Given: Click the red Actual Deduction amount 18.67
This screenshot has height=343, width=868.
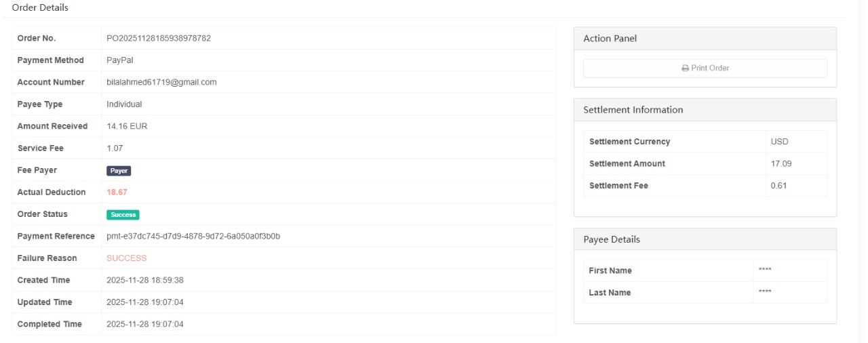Looking at the screenshot, I should point(117,193).
